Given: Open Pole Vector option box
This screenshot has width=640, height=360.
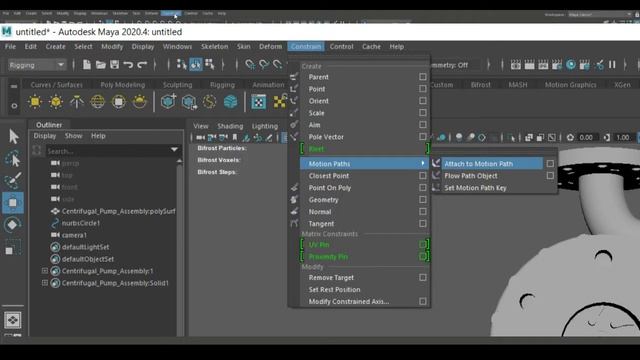Looking at the screenshot, I should (423, 137).
